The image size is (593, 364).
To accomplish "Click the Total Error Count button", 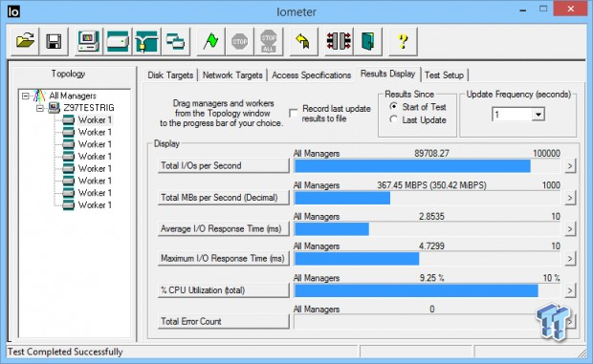I will (223, 321).
